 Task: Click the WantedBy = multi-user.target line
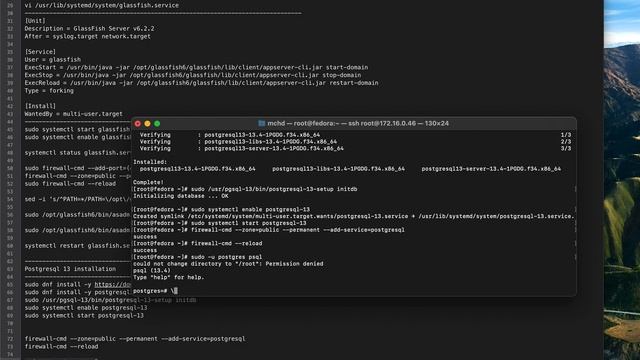point(73,114)
